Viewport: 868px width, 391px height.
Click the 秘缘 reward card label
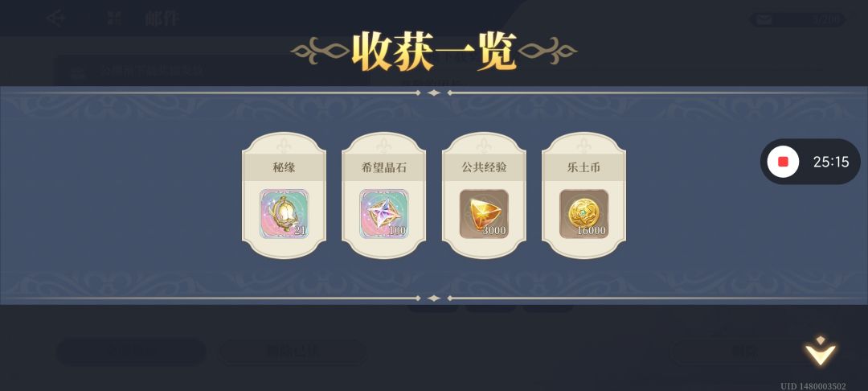click(284, 167)
